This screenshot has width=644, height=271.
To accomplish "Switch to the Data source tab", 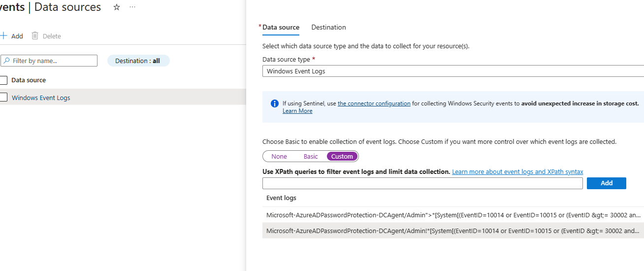I will pyautogui.click(x=281, y=28).
